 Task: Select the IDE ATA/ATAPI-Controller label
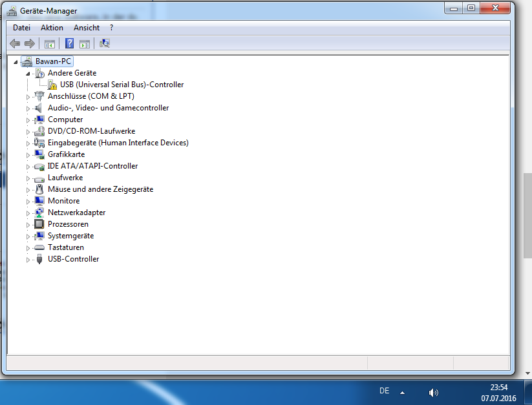(x=92, y=166)
